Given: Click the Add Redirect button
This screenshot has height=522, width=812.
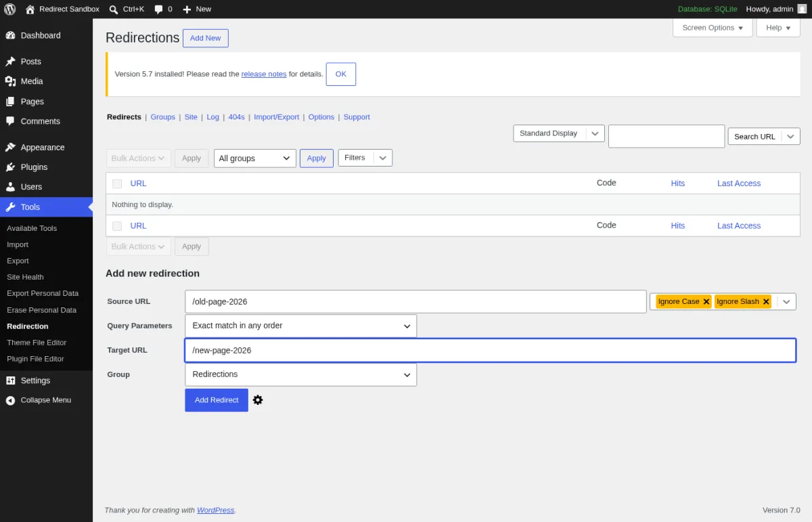Looking at the screenshot, I should point(217,400).
